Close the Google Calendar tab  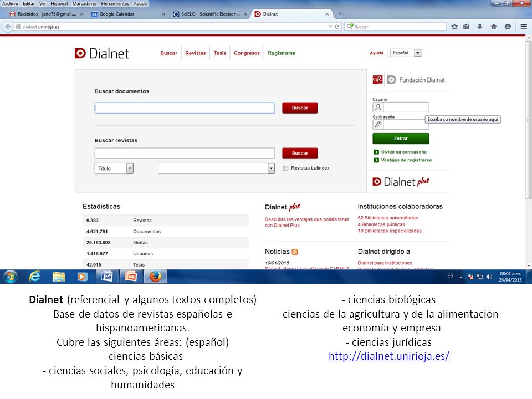click(x=163, y=14)
